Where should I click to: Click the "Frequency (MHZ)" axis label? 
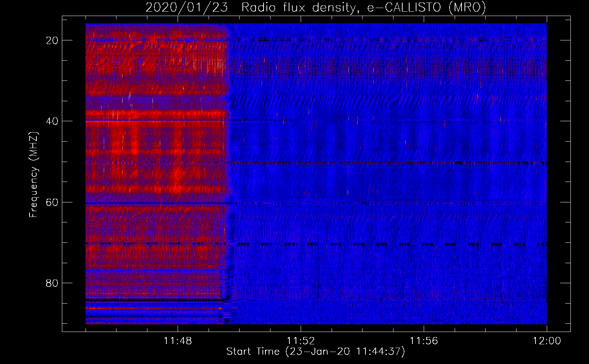33,175
